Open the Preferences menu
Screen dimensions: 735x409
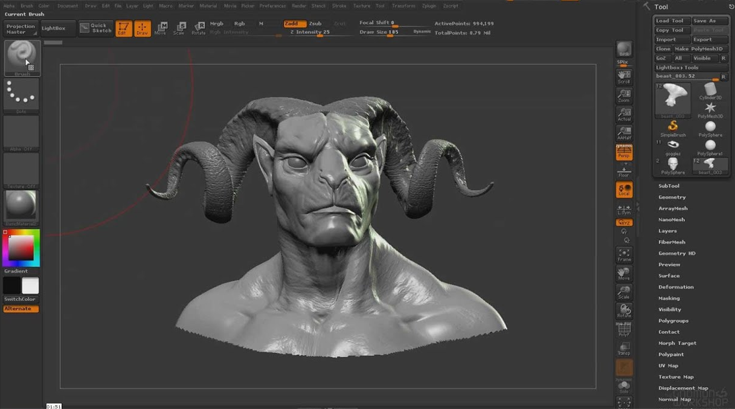[x=273, y=6]
